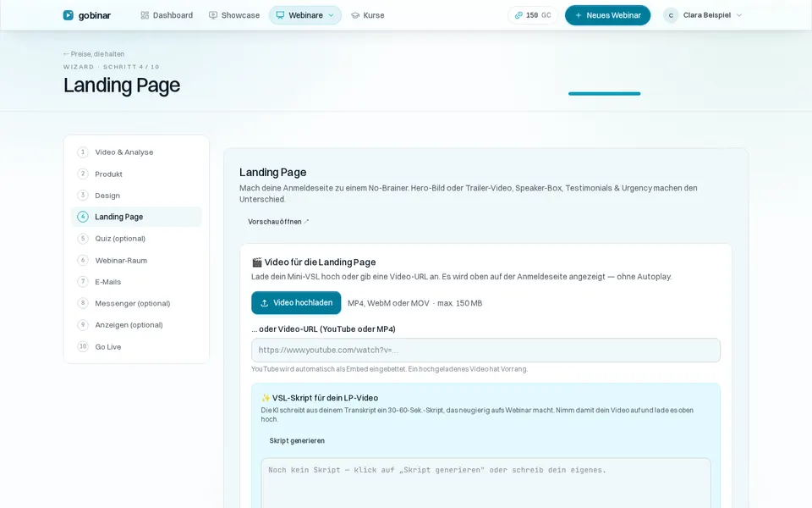Click step number 10 circle icon
Image resolution: width=812 pixels, height=508 pixels.
pos(83,346)
